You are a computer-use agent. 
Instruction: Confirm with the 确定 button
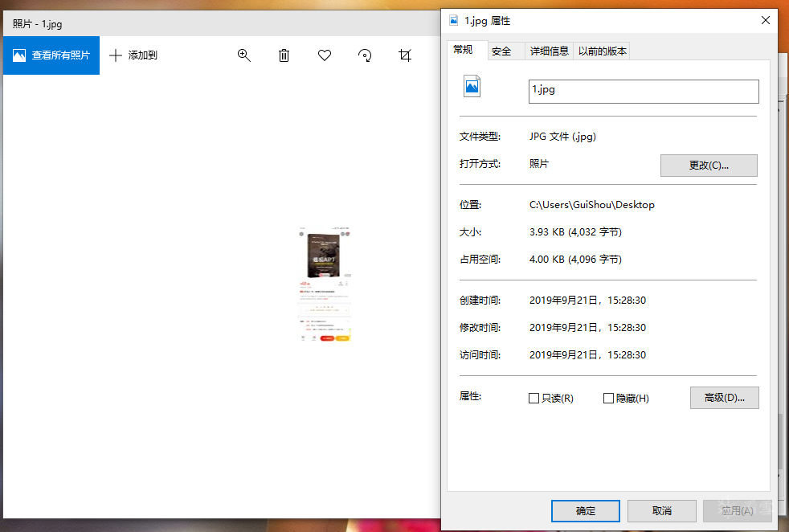(585, 511)
